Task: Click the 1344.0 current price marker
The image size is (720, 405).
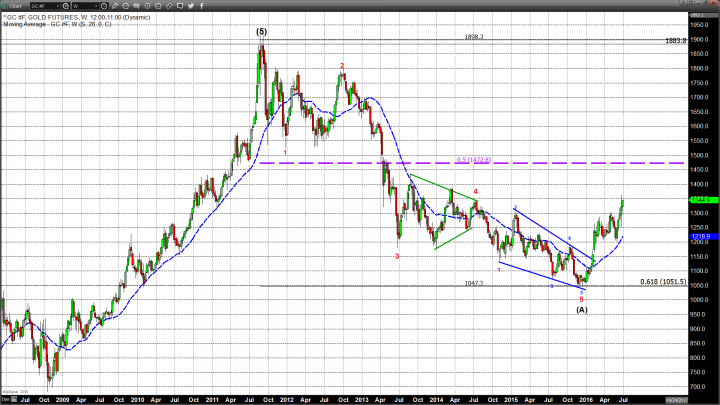Action: click(x=702, y=200)
